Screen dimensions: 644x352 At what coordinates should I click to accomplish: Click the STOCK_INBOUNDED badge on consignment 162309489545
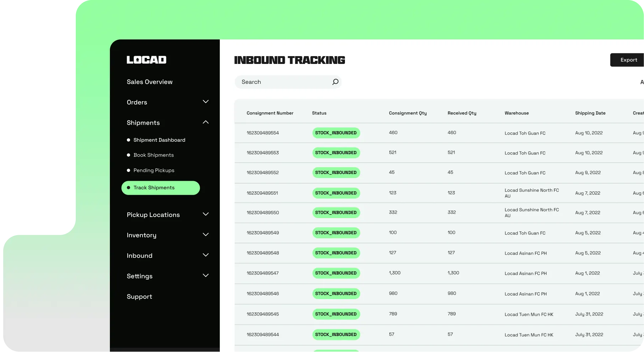[x=336, y=314]
